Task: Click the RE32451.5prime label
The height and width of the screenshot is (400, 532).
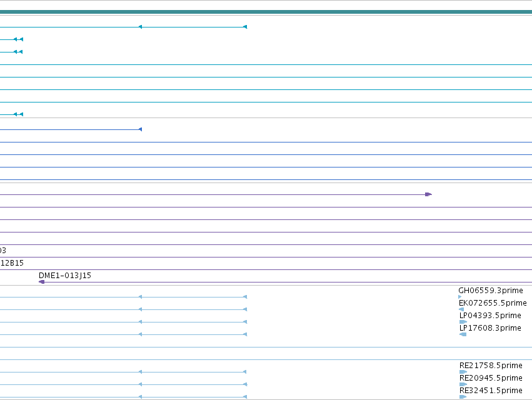Action: pos(491,391)
